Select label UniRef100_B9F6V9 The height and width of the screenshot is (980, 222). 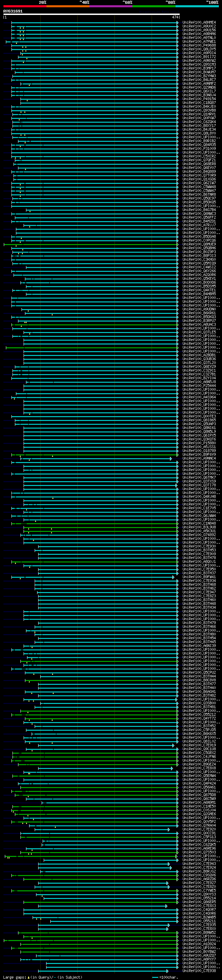coord(199,454)
